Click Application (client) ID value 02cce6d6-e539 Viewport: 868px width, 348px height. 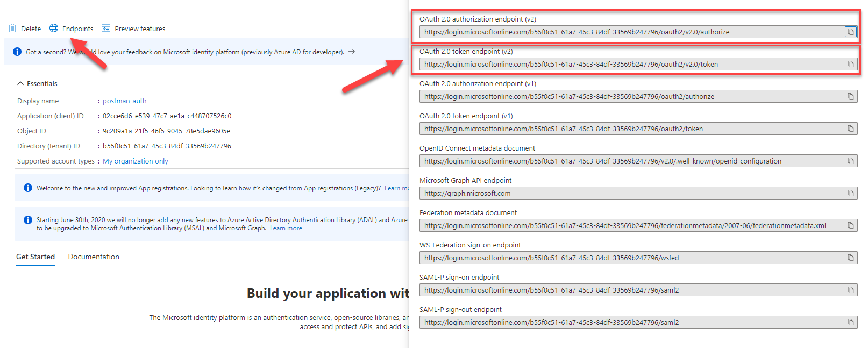pyautogui.click(x=167, y=116)
